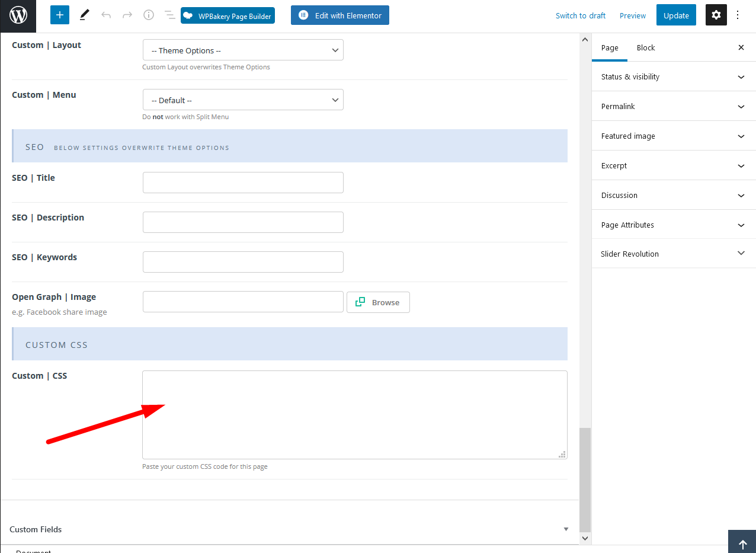
Task: Click into the Custom CSS textarea
Action: tap(354, 415)
